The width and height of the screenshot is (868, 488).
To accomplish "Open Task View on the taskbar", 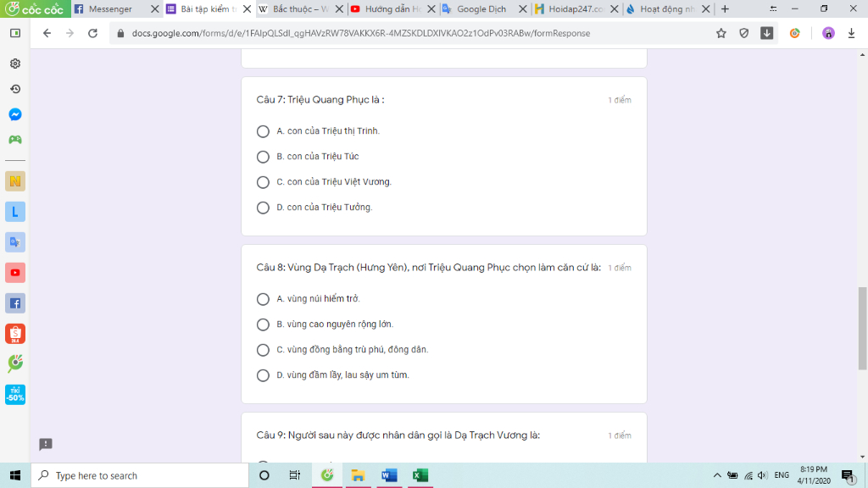I will [294, 475].
